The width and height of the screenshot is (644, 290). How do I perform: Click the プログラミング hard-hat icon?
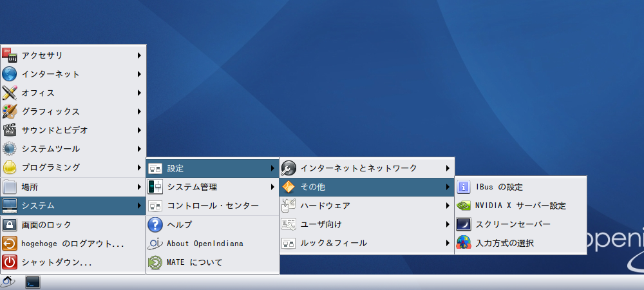pyautogui.click(x=10, y=168)
